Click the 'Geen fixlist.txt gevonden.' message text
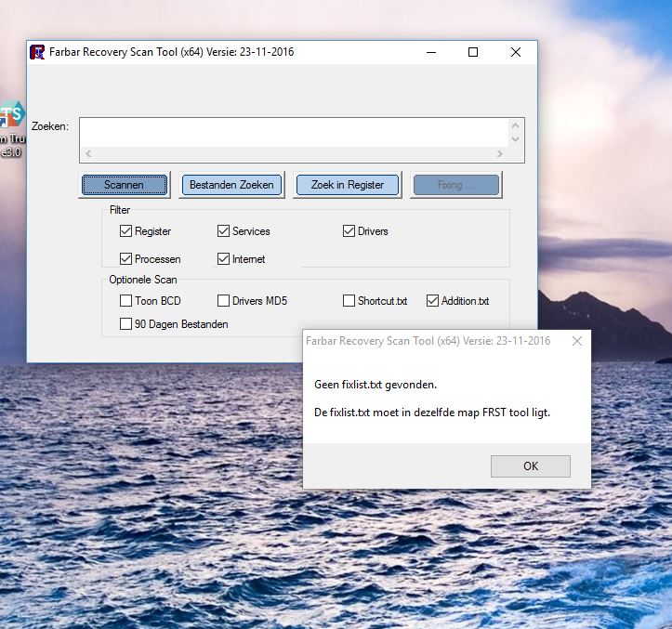This screenshot has height=629, width=672. coord(376,385)
